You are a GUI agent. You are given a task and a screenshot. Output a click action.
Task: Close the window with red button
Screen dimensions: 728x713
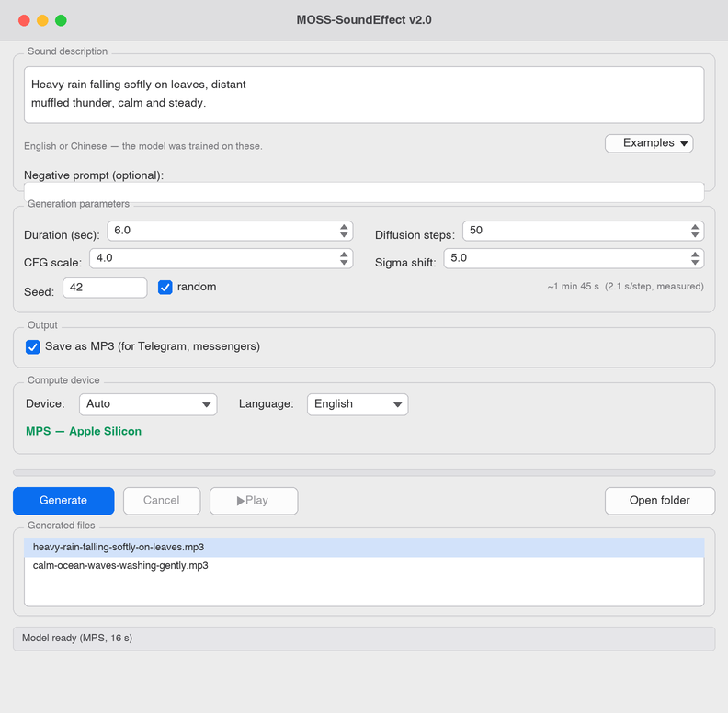coord(24,20)
